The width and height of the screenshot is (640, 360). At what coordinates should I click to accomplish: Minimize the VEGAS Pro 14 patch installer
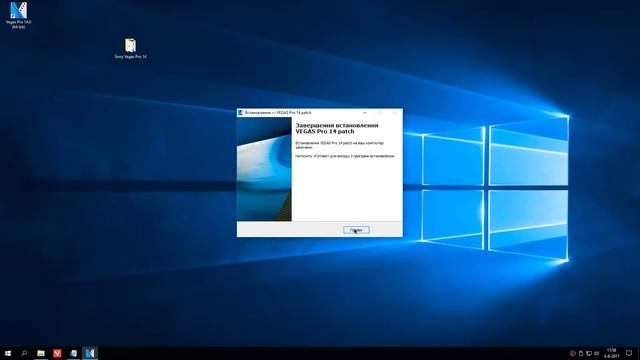pos(364,113)
